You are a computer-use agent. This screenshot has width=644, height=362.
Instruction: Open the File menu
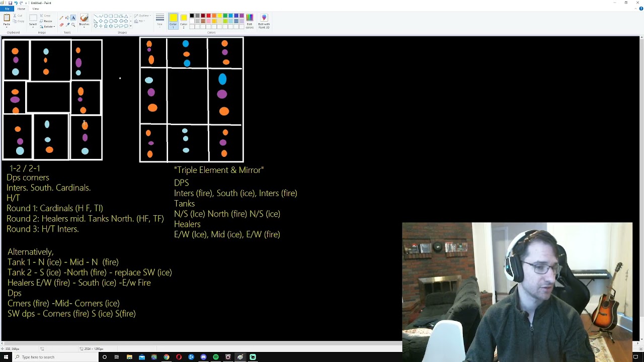pos(7,9)
